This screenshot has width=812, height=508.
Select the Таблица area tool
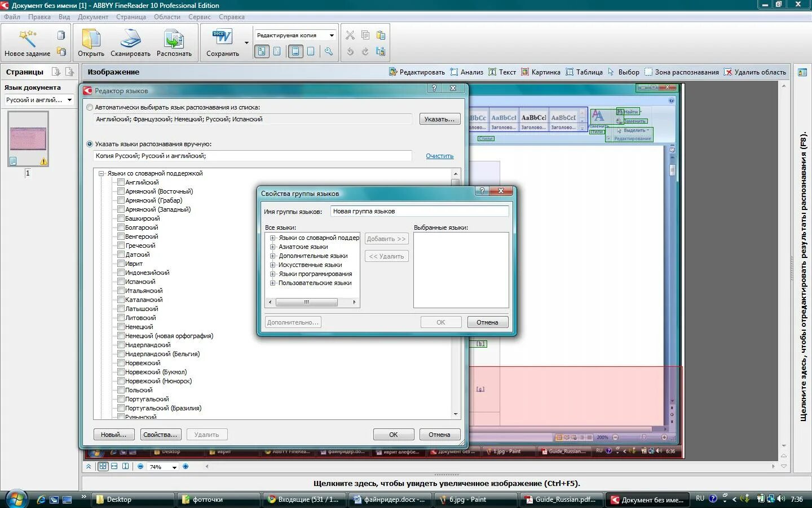584,72
